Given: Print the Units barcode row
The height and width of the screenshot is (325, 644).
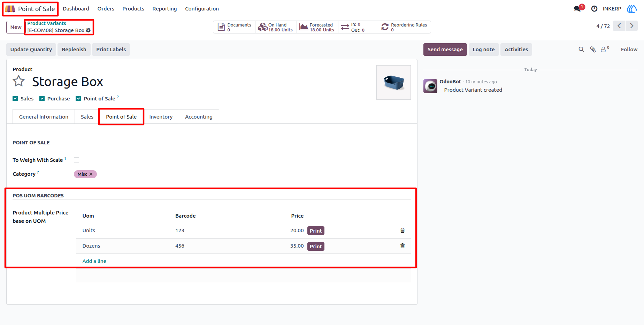Looking at the screenshot, I should point(316,231).
